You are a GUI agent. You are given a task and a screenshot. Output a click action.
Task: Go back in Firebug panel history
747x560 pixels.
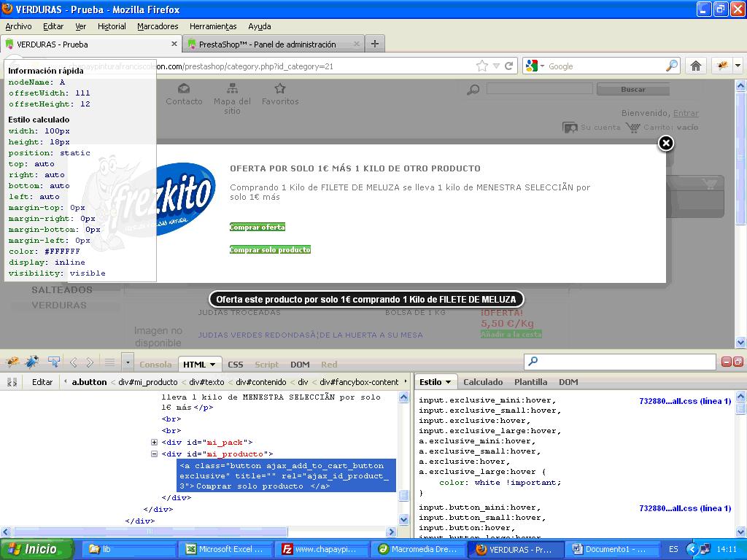coord(74,363)
